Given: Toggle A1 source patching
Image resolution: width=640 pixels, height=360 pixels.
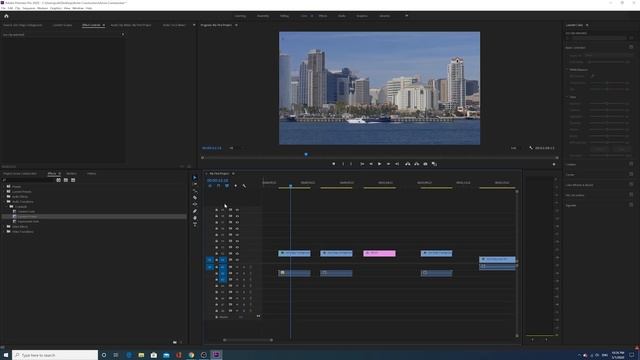Looking at the screenshot, I should (209, 267).
